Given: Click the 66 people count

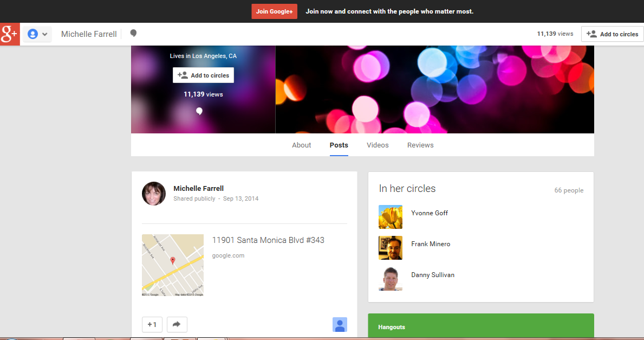Looking at the screenshot, I should click(x=569, y=190).
